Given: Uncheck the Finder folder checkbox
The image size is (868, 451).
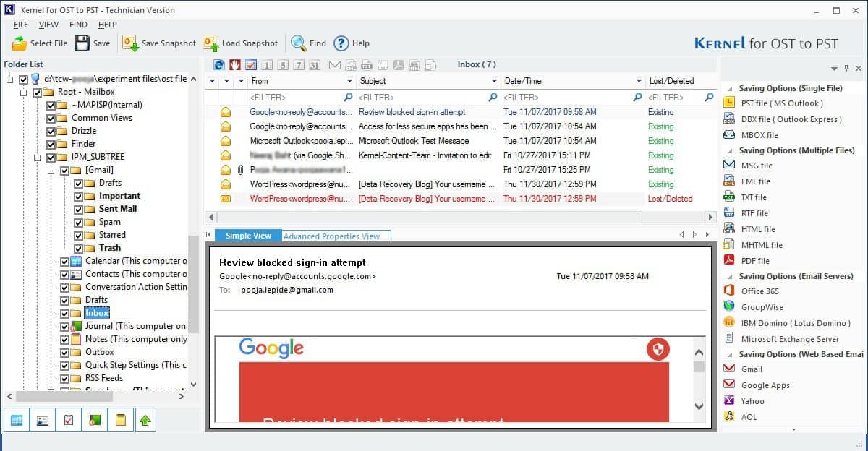Looking at the screenshot, I should [x=51, y=145].
